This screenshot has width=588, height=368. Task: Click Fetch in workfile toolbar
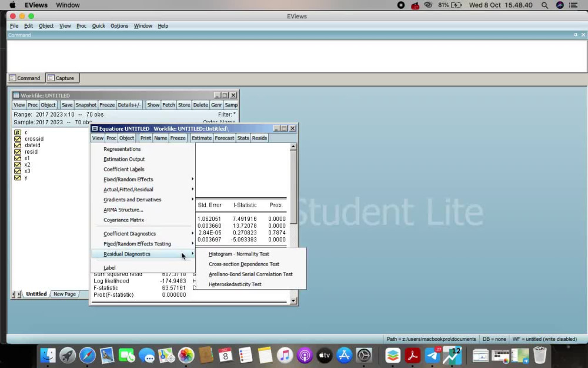[169, 105]
